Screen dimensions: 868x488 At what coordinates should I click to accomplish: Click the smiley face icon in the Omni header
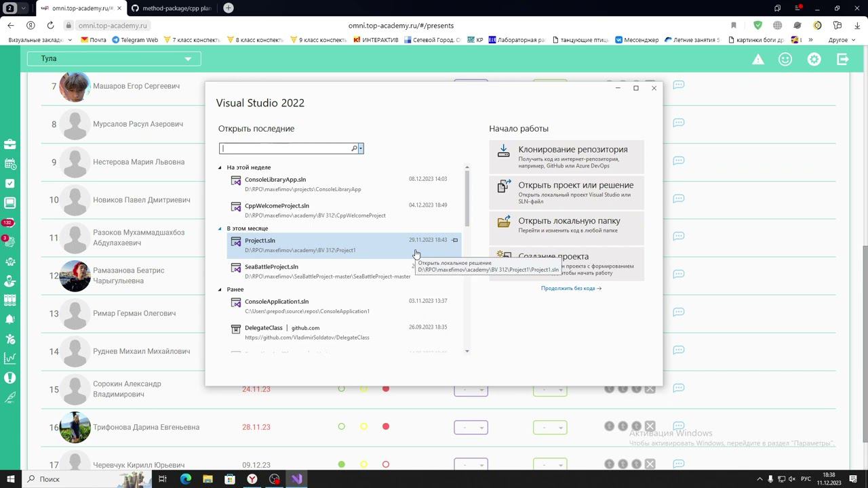coord(785,60)
